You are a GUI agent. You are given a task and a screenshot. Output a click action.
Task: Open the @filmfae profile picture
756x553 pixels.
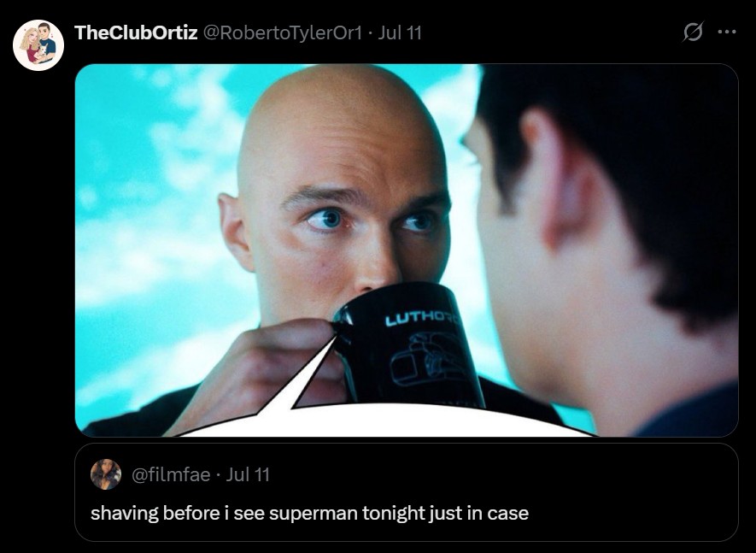[x=106, y=474]
